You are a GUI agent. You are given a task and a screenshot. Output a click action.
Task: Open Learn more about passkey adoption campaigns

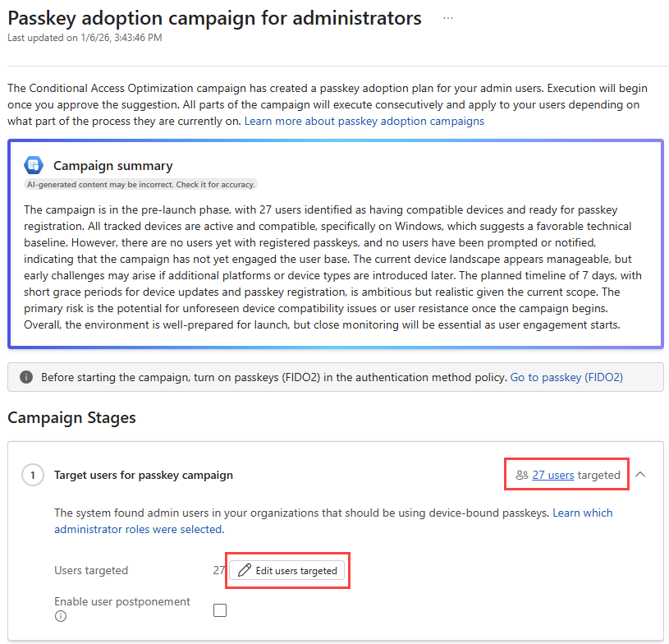tap(365, 121)
